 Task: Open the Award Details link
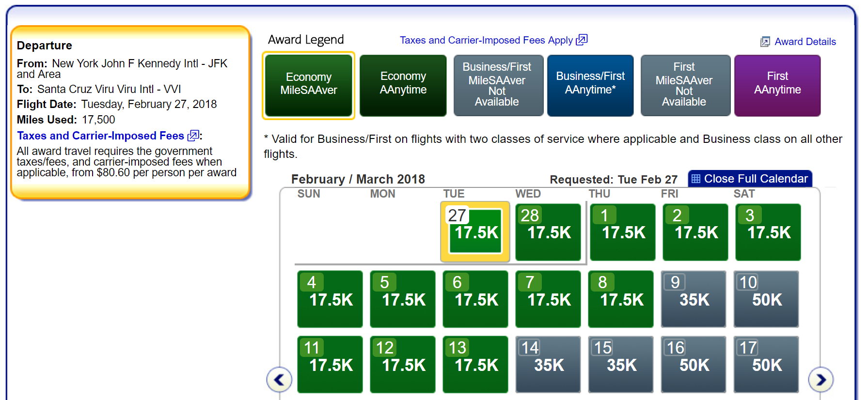tap(805, 42)
